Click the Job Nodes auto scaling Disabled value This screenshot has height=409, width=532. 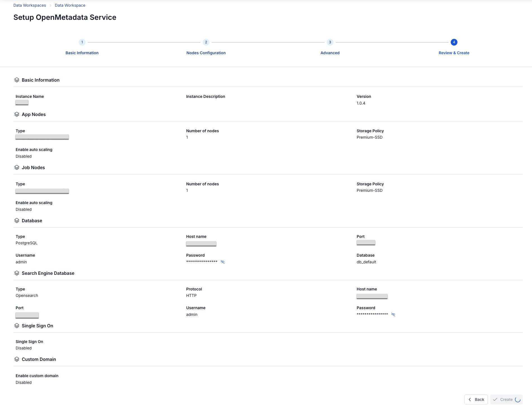[x=23, y=209]
